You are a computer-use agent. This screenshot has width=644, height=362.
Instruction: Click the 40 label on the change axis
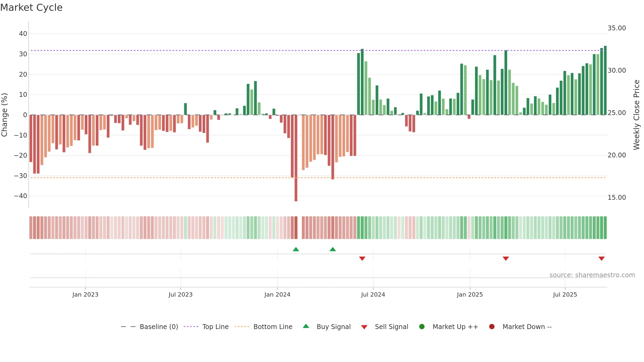(23, 34)
